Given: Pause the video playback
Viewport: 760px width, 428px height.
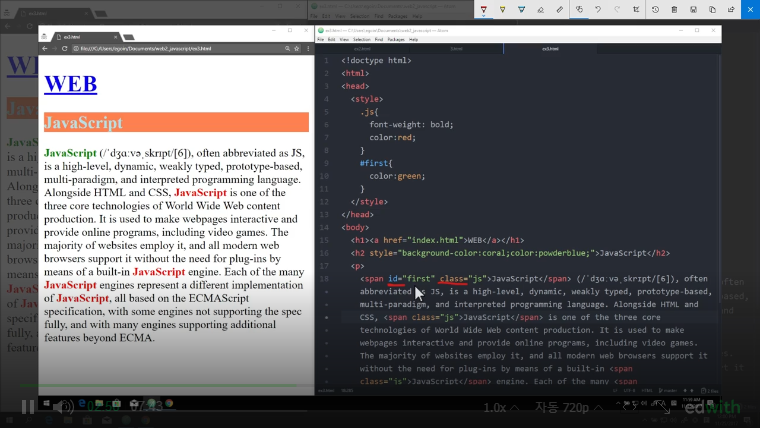Looking at the screenshot, I should pos(28,407).
